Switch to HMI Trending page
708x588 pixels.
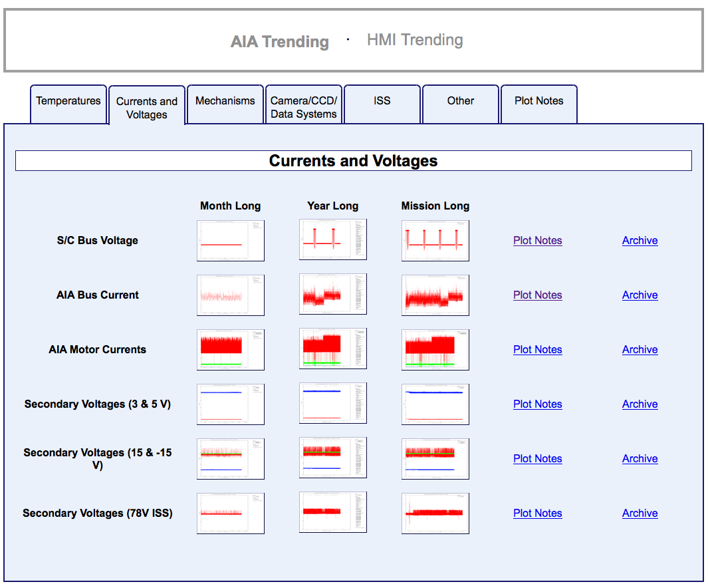(x=415, y=40)
